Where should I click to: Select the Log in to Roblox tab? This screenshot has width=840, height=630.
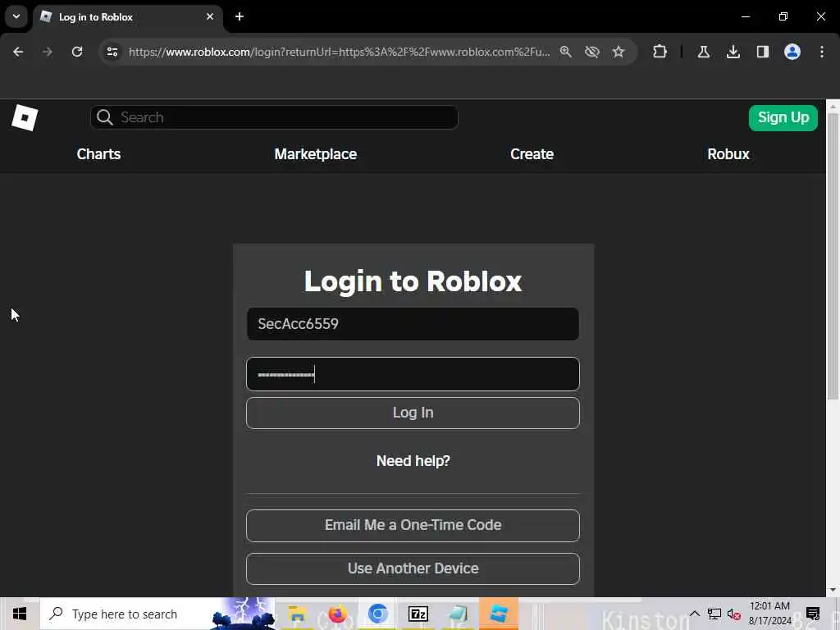click(129, 17)
